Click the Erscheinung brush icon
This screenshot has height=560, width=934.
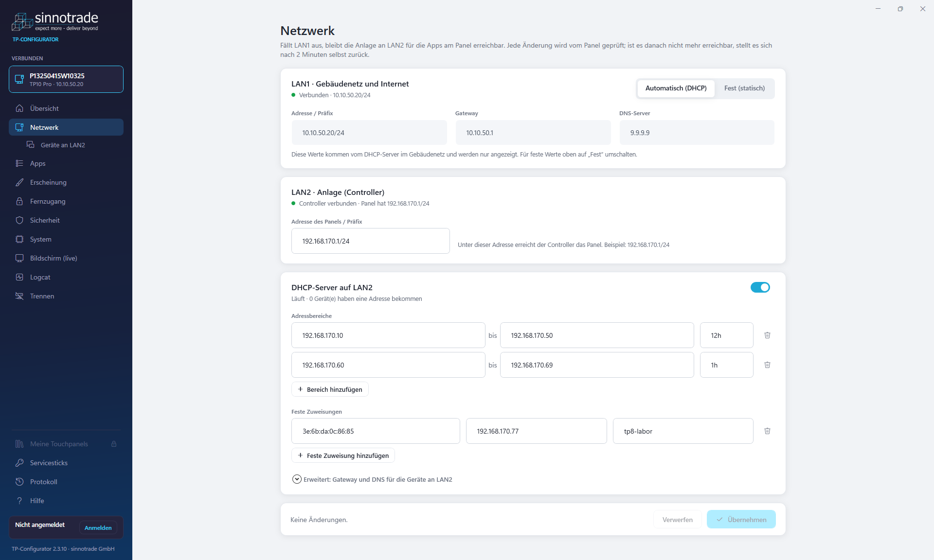19,182
